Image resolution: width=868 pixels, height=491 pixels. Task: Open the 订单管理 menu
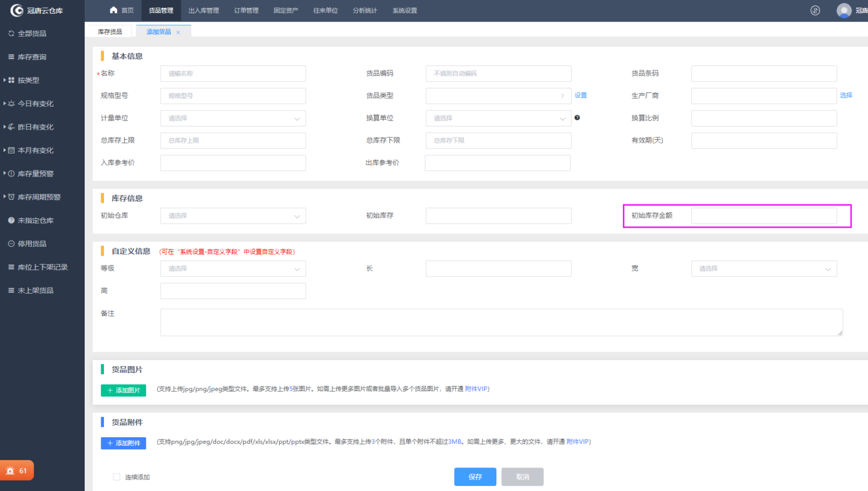[x=246, y=10]
